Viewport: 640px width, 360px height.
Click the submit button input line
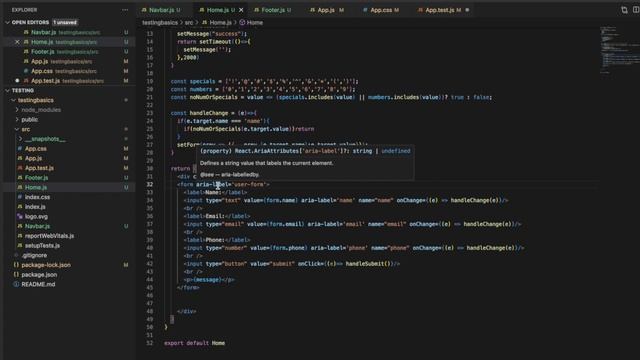[x=291, y=264]
